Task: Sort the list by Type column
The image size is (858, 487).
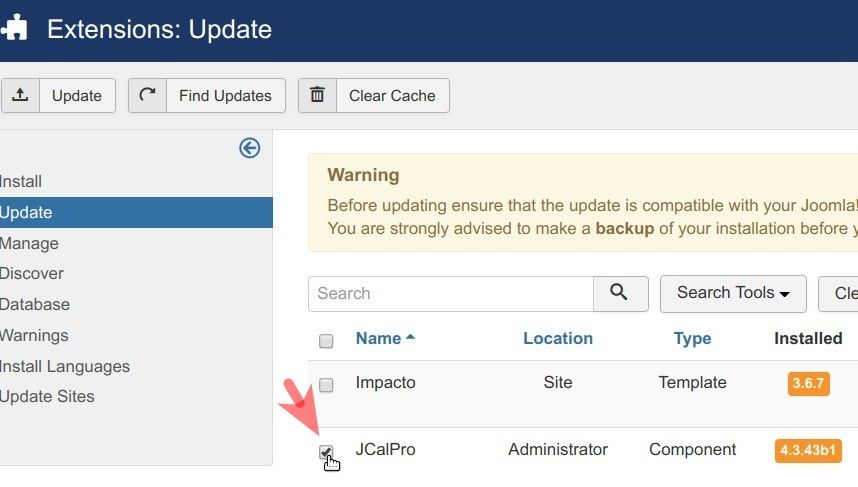Action: coord(692,339)
